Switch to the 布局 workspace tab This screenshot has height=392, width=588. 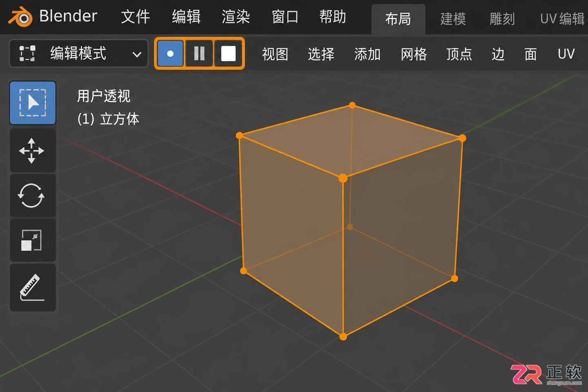[x=398, y=19]
